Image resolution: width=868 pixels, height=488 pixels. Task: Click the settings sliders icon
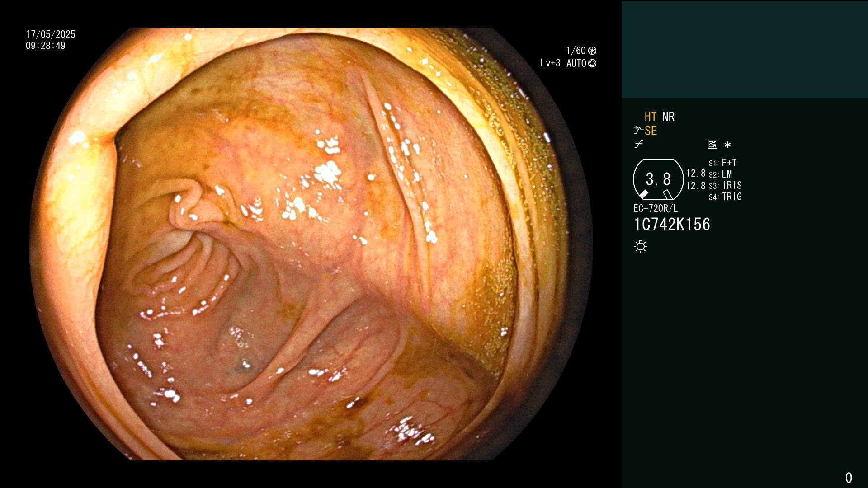coord(712,144)
